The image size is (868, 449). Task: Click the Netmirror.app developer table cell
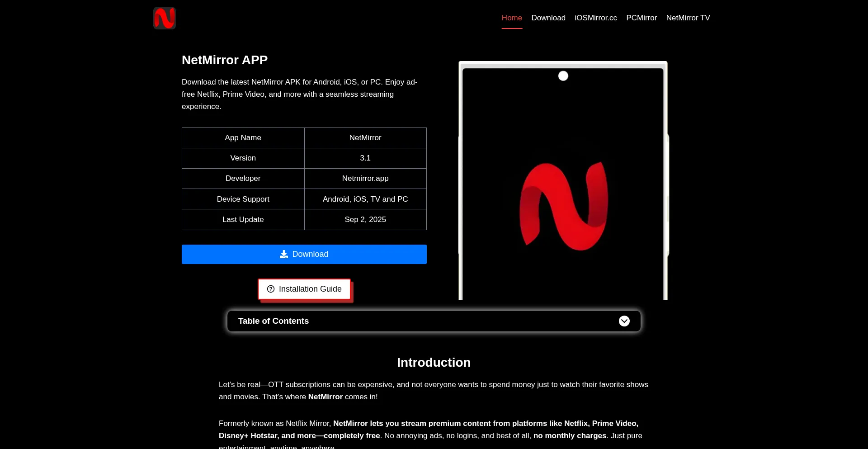[x=365, y=178]
